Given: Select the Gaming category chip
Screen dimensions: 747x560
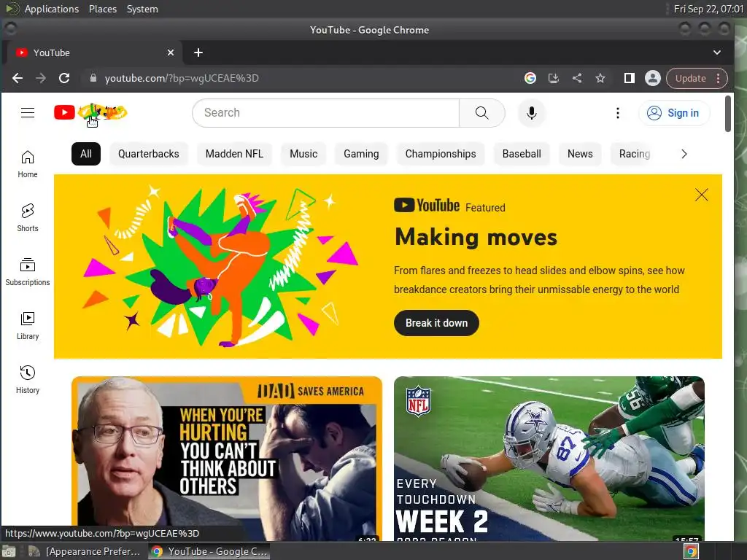Looking at the screenshot, I should pos(361,154).
